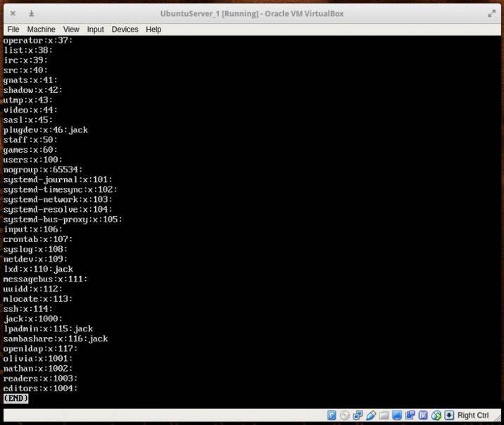
Task: Open the Help menu
Action: tap(153, 30)
